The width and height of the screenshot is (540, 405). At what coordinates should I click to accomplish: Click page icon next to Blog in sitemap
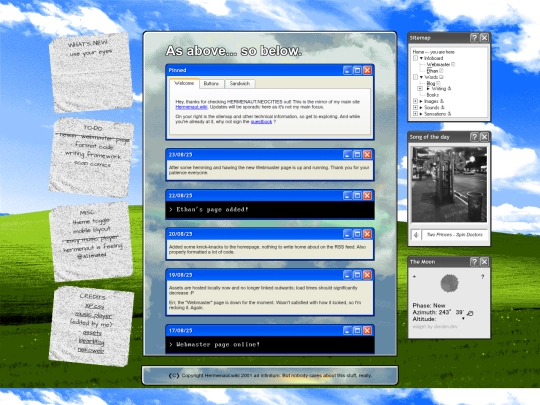pos(438,83)
